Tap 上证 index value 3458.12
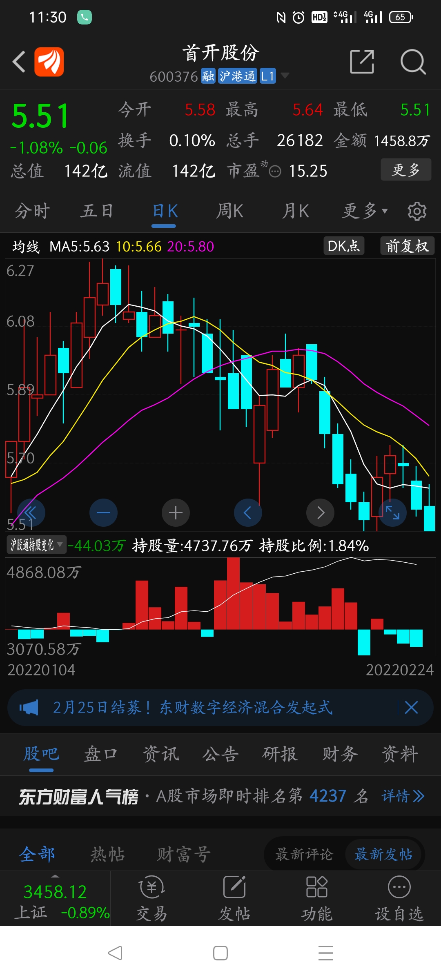Screen dimensions: 441x980 [55, 892]
